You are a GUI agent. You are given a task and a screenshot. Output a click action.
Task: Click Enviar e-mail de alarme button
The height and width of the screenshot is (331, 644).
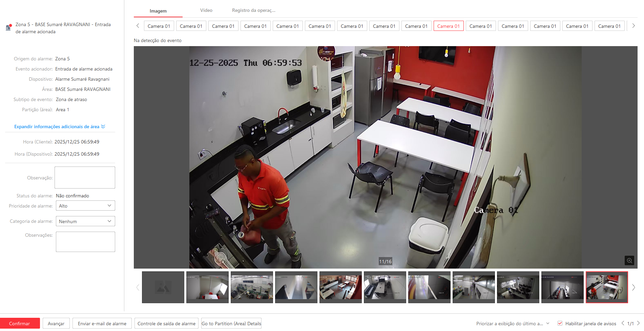pyautogui.click(x=102, y=324)
